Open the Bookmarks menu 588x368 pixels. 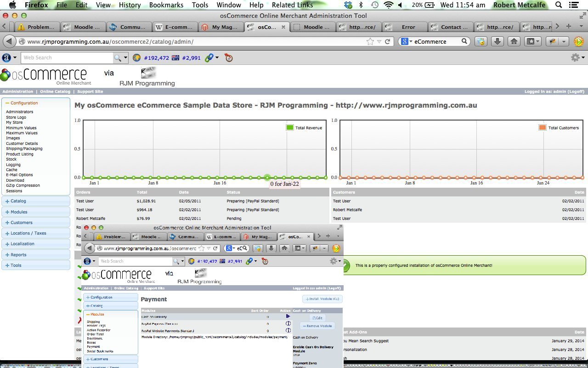pos(166,5)
